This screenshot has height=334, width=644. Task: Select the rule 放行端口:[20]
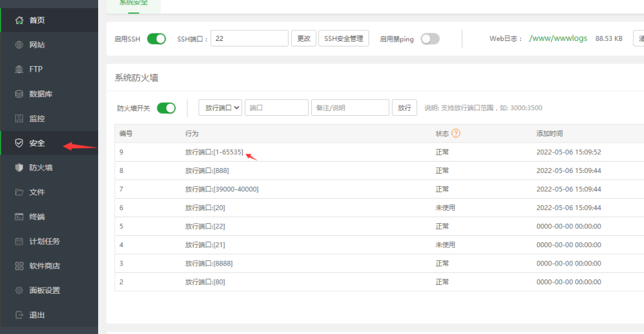pos(205,208)
